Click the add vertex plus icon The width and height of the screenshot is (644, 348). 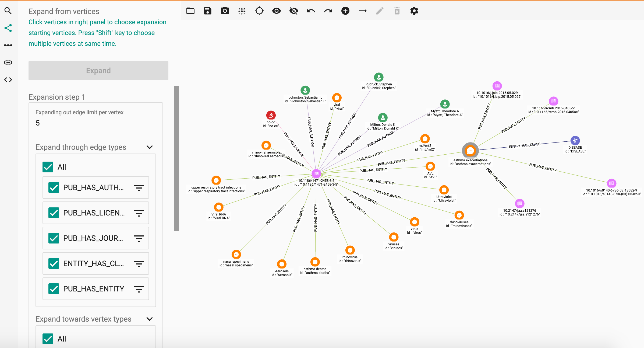pos(345,11)
